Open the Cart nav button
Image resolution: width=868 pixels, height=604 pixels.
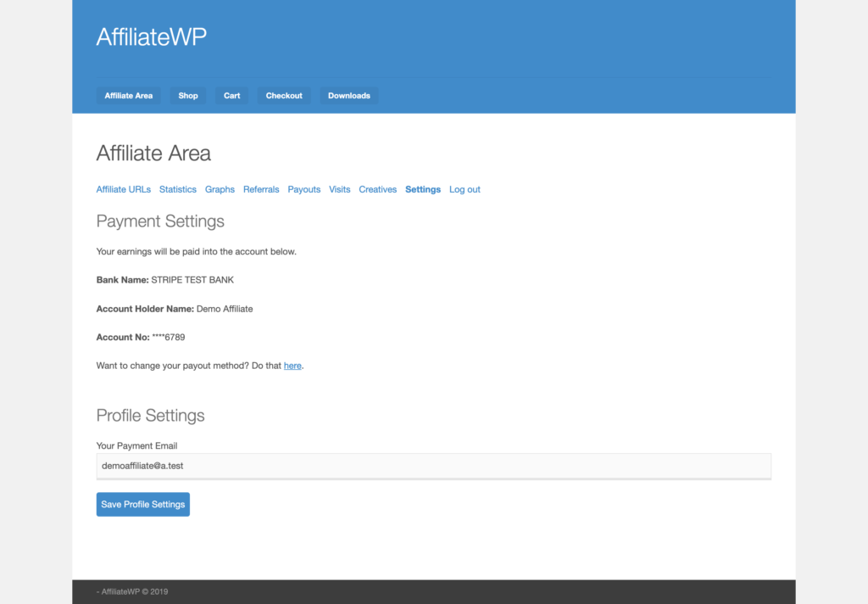point(232,96)
